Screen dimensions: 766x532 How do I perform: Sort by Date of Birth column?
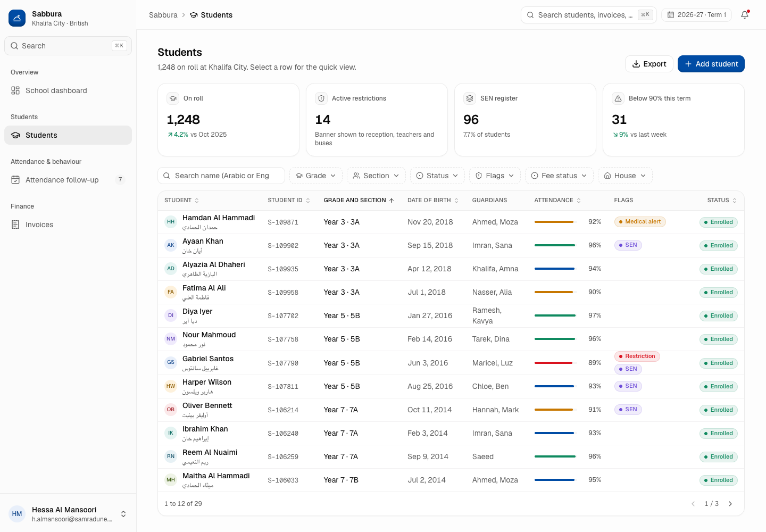[x=433, y=201]
